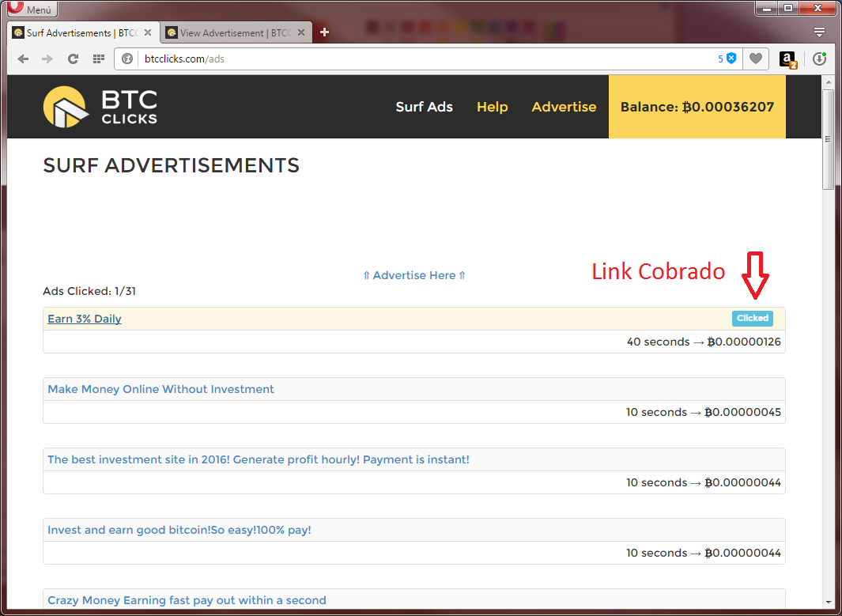Image resolution: width=842 pixels, height=616 pixels.
Task: Open 'Make Money Online Without Investment' ad
Action: tap(160, 389)
